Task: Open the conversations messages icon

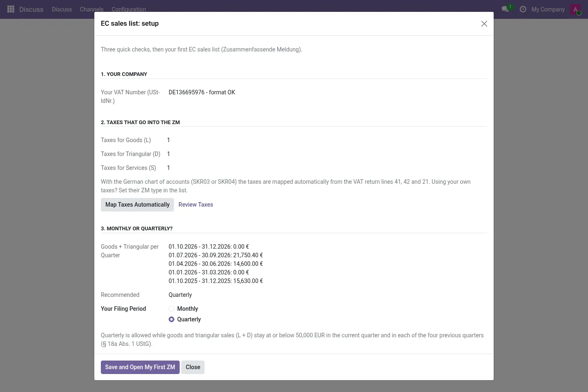Action: (x=506, y=9)
